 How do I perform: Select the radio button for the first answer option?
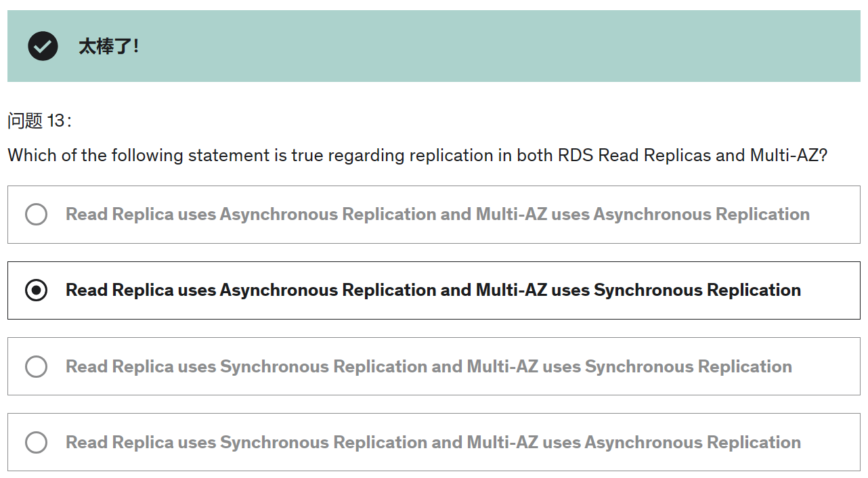[36, 215]
